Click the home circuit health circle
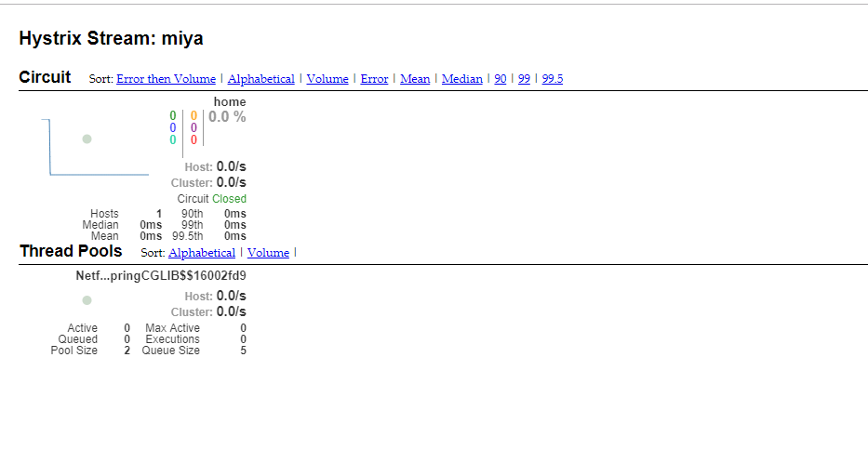 [x=87, y=139]
